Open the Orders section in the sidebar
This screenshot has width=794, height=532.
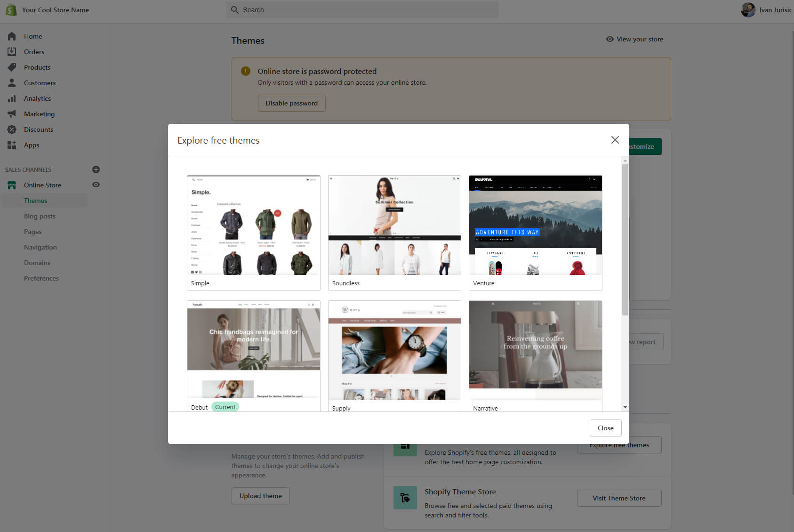point(34,52)
